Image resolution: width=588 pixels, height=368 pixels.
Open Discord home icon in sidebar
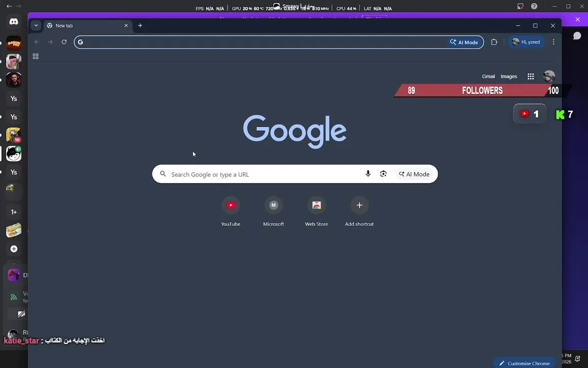tap(14, 21)
